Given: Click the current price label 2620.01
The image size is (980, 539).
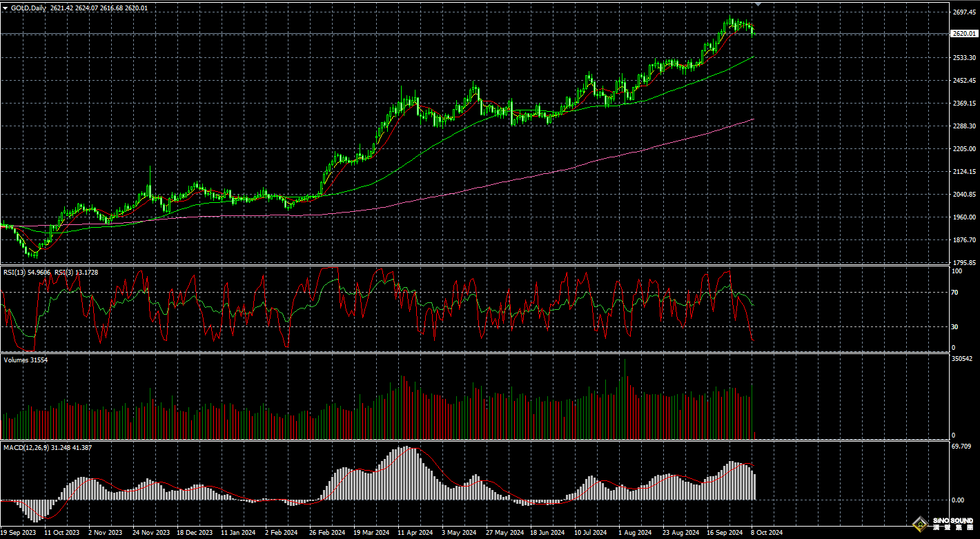Looking at the screenshot, I should point(963,33).
